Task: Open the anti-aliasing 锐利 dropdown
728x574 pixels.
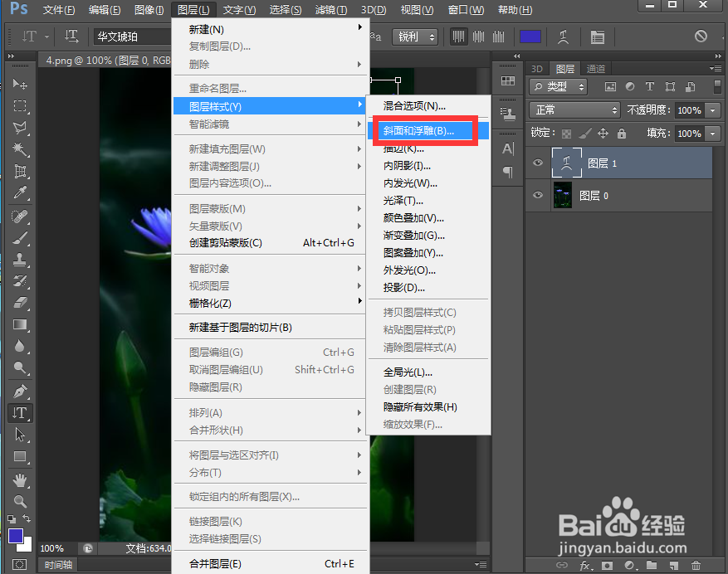Action: click(414, 36)
